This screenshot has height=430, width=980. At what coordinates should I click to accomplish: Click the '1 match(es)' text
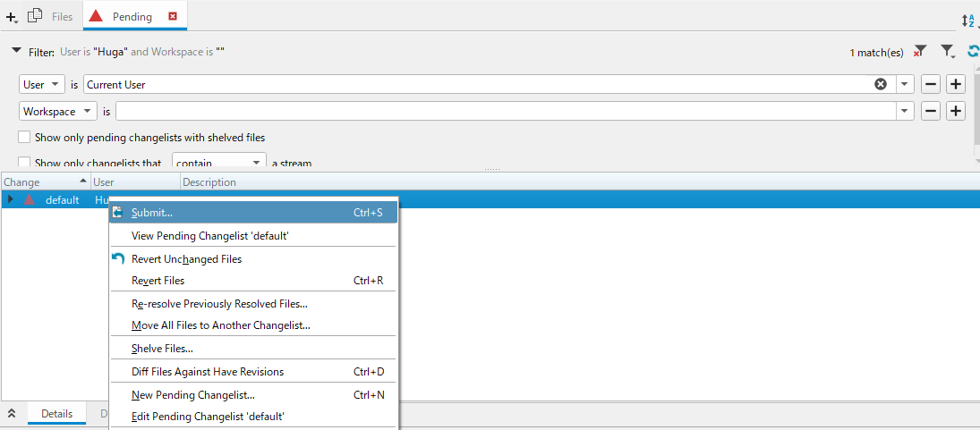[876, 53]
